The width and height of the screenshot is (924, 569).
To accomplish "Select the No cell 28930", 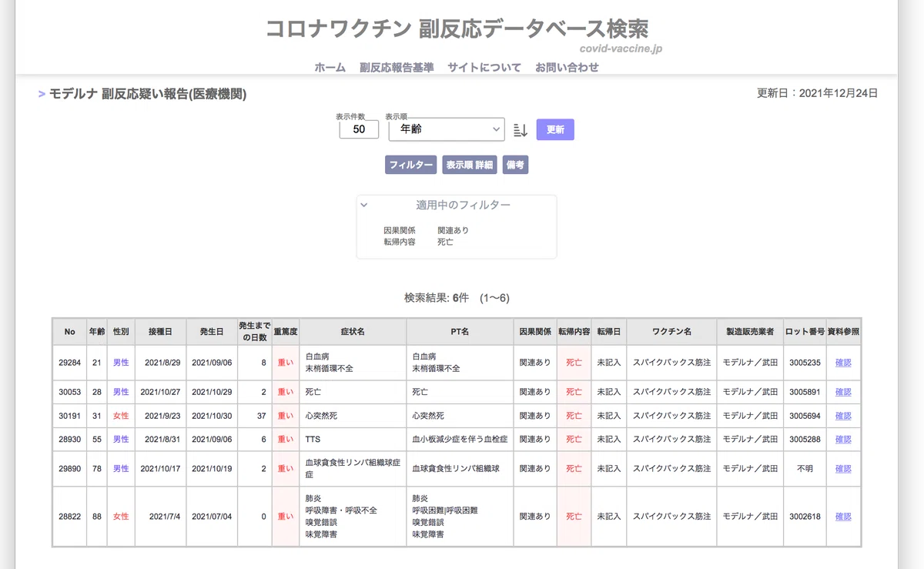I will pyautogui.click(x=70, y=440).
